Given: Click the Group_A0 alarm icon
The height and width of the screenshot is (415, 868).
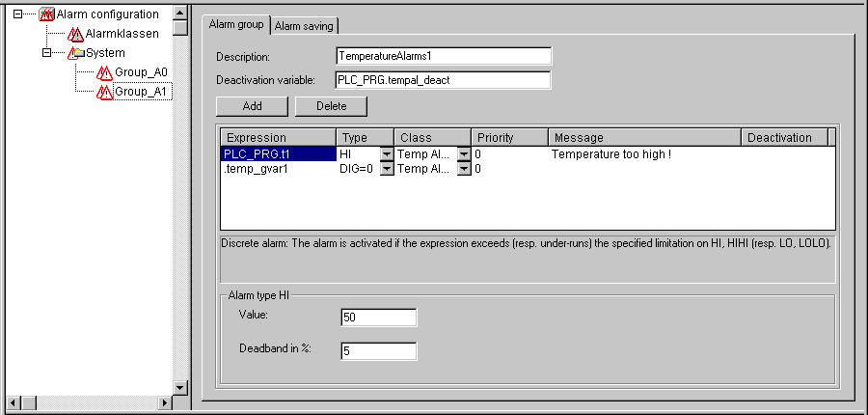Looking at the screenshot, I should (x=104, y=72).
